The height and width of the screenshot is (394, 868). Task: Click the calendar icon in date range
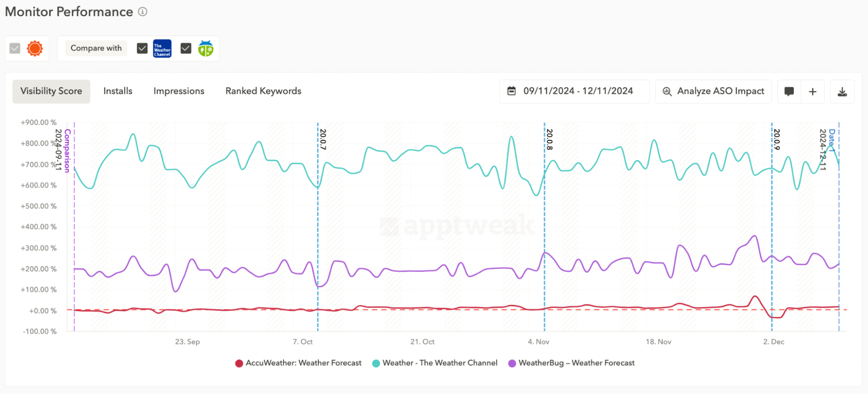tap(512, 91)
